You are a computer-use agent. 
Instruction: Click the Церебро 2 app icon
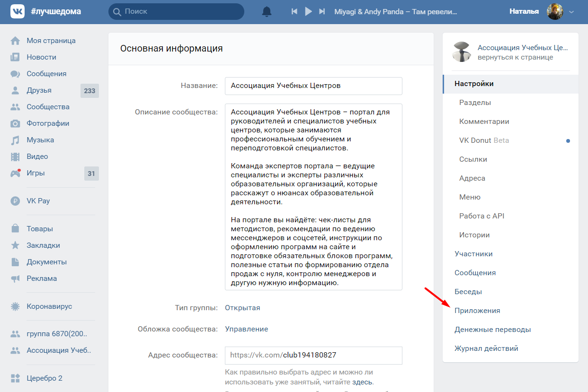click(x=16, y=378)
